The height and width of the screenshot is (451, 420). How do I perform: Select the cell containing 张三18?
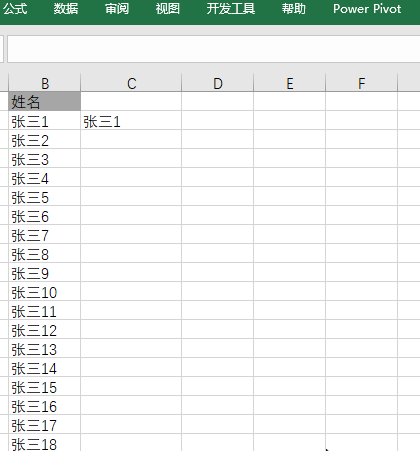coord(45,443)
